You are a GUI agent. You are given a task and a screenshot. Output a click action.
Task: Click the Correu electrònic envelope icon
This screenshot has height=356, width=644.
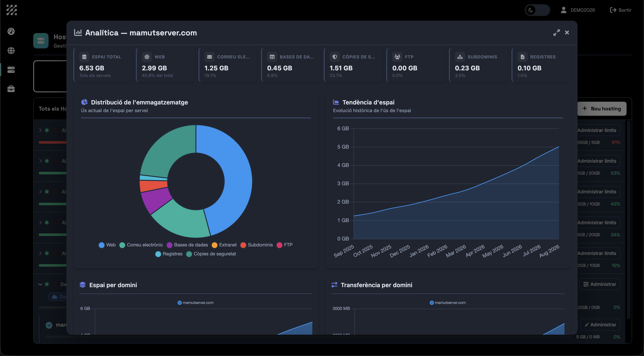(210, 57)
